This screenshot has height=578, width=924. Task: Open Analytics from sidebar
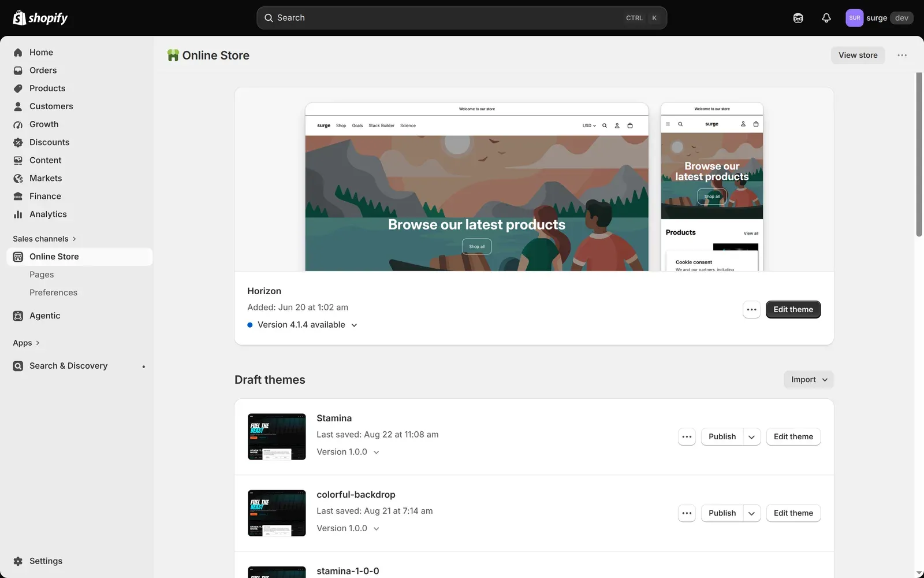pyautogui.click(x=80, y=214)
